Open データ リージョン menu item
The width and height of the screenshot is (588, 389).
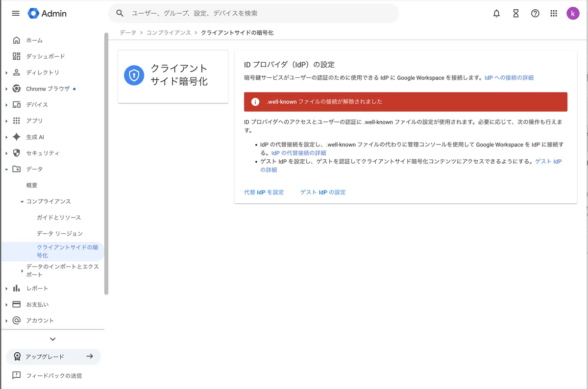tap(60, 234)
